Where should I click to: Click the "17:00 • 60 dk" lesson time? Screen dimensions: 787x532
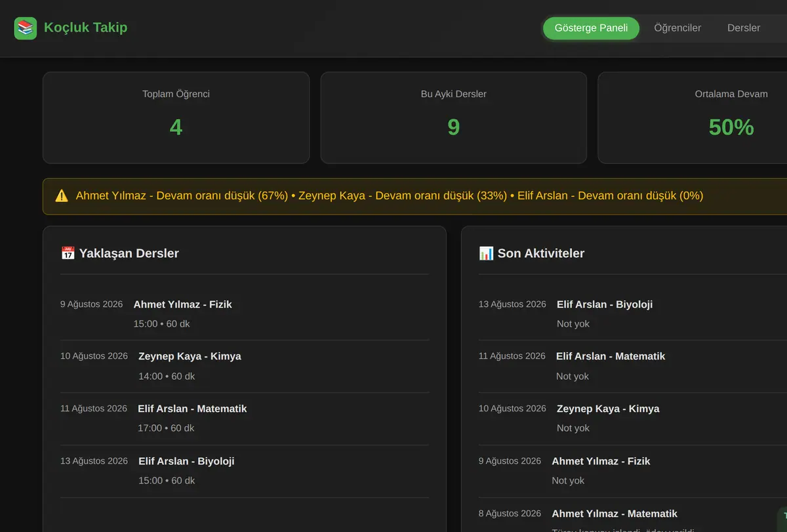pyautogui.click(x=166, y=428)
